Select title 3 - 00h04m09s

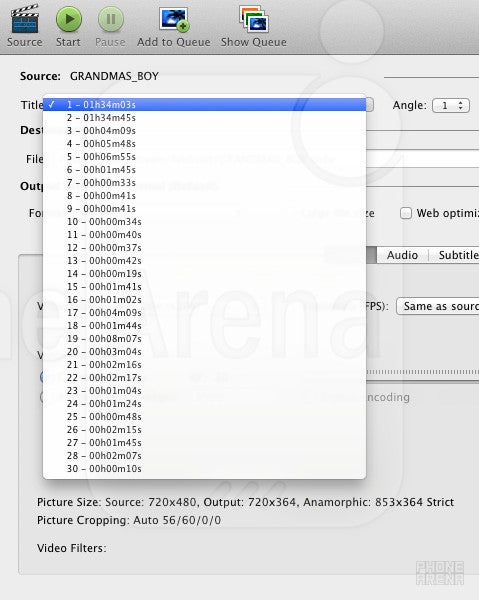pyautogui.click(x=205, y=130)
